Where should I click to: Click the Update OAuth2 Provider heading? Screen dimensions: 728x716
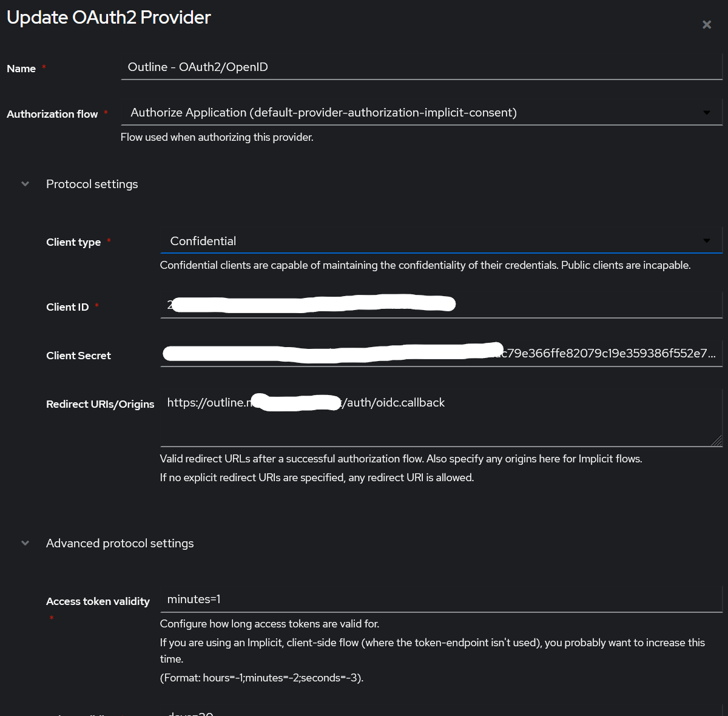tap(108, 17)
